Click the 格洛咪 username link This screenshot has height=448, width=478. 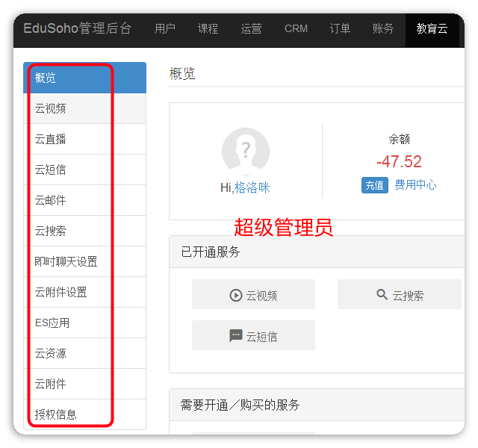(252, 187)
